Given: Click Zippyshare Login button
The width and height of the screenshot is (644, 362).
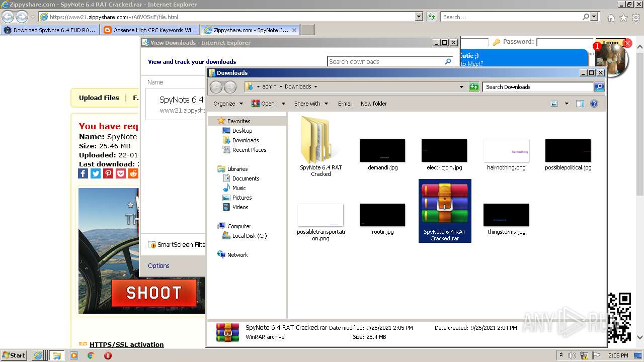Looking at the screenshot, I should click(610, 43).
